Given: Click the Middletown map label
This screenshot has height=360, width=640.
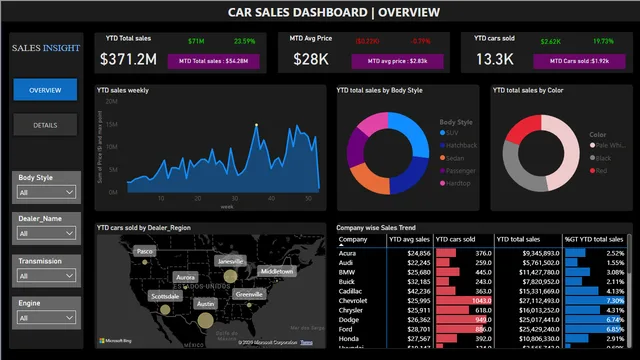Looking at the screenshot, I should pos(277,271).
